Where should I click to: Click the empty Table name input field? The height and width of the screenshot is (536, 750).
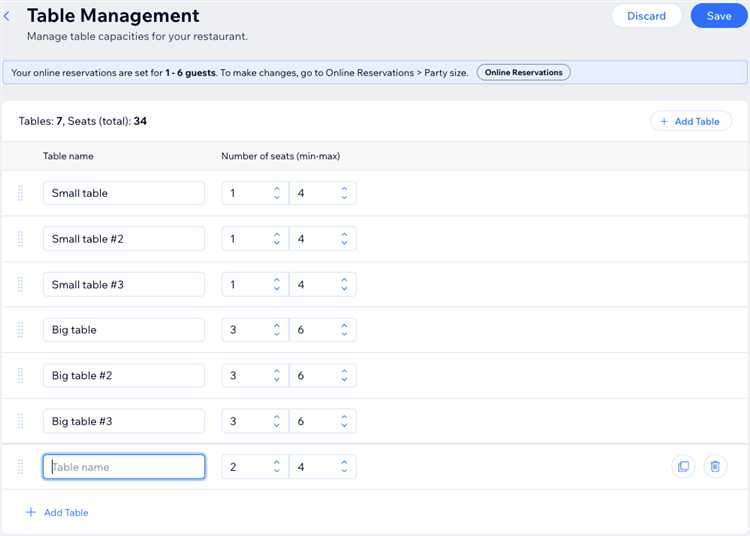(124, 467)
